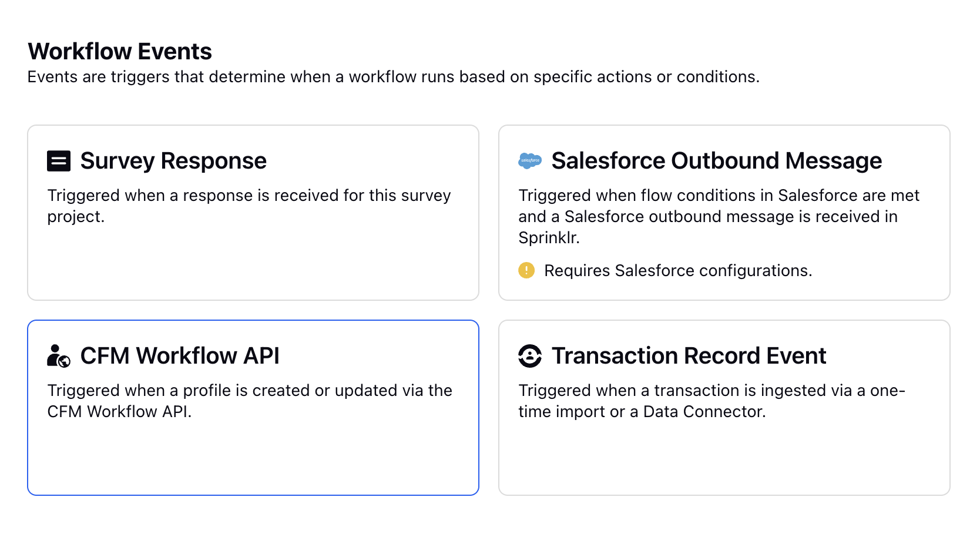Click the 'Events are triggers' subtitle text

[x=394, y=77]
